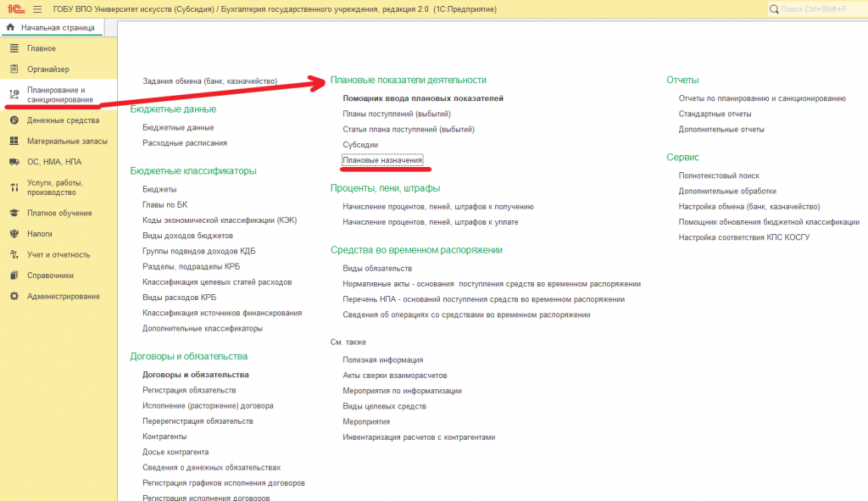Open Планы поступлений (выбытий)
868x501 pixels.
click(397, 114)
